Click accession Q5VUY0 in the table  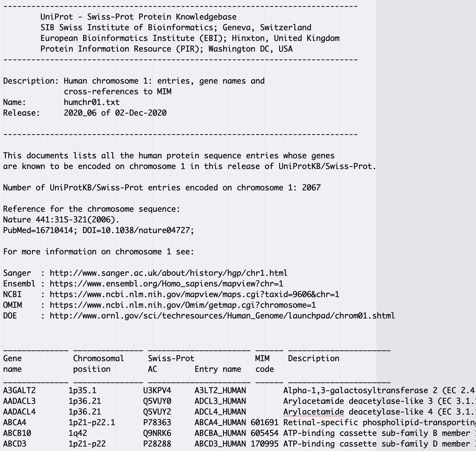pos(157,401)
